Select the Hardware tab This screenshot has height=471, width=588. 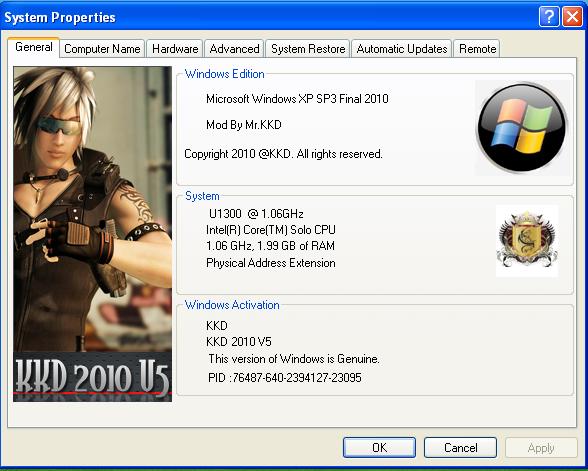click(175, 49)
